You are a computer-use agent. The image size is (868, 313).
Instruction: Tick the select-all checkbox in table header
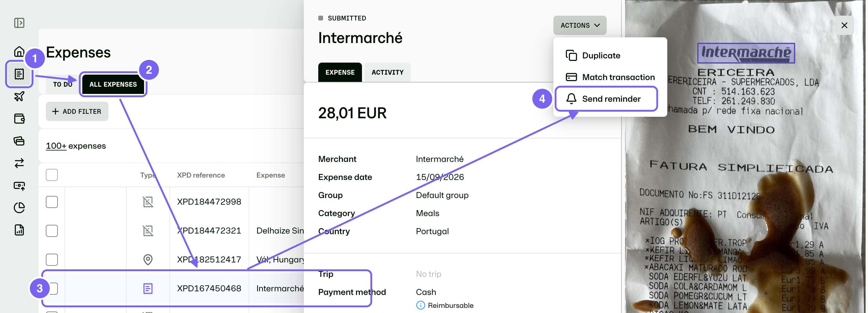(x=52, y=175)
